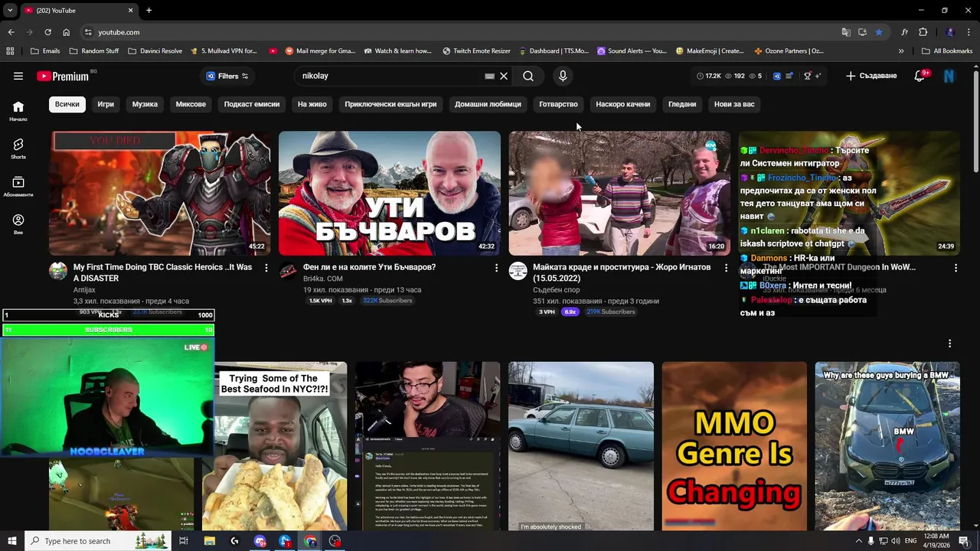Open the seafood in NYC short
This screenshot has height=551, width=980.
280,445
